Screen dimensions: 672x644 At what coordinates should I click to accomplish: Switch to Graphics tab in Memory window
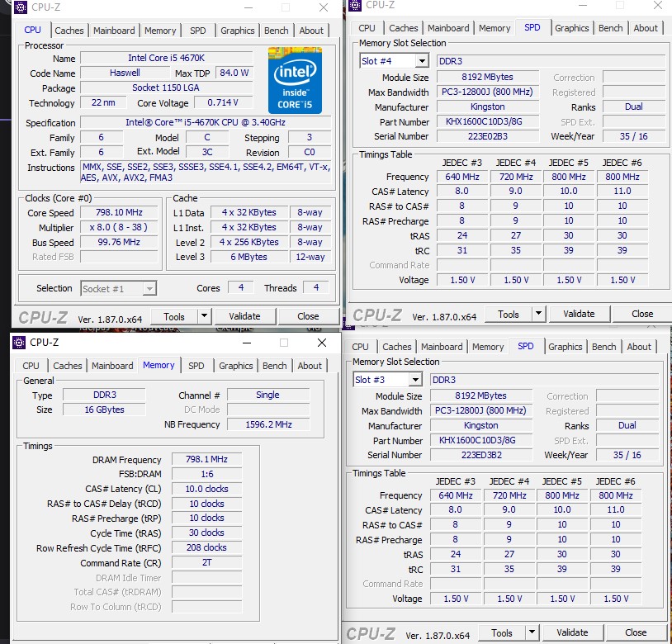(236, 366)
